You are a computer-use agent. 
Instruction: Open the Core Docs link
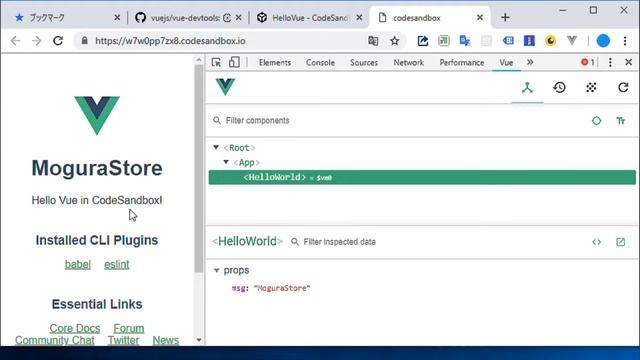(75, 328)
